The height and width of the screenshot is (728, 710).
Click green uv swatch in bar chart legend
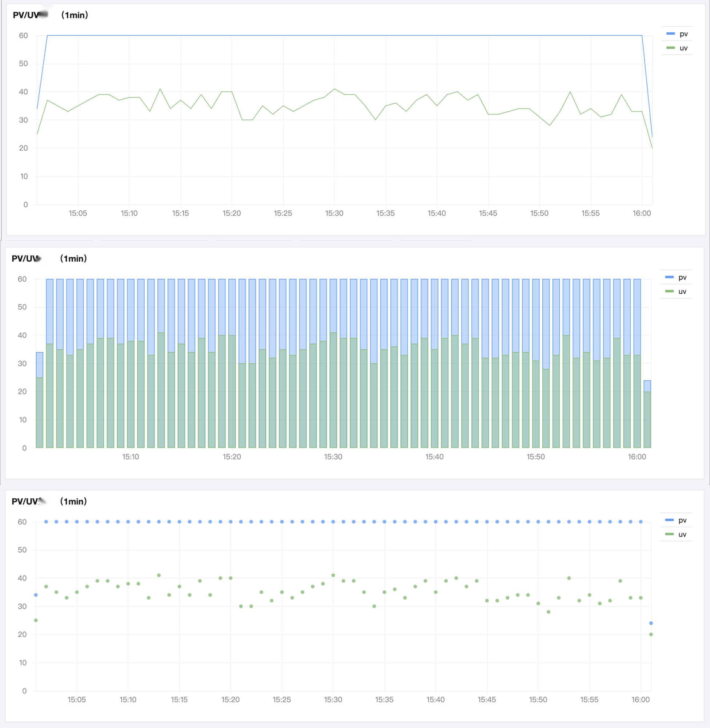[x=669, y=292]
